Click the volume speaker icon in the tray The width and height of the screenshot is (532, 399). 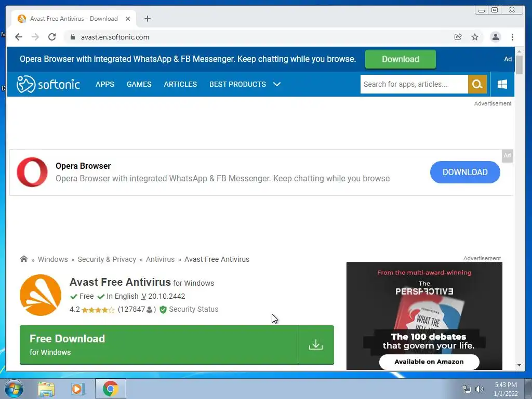click(479, 389)
